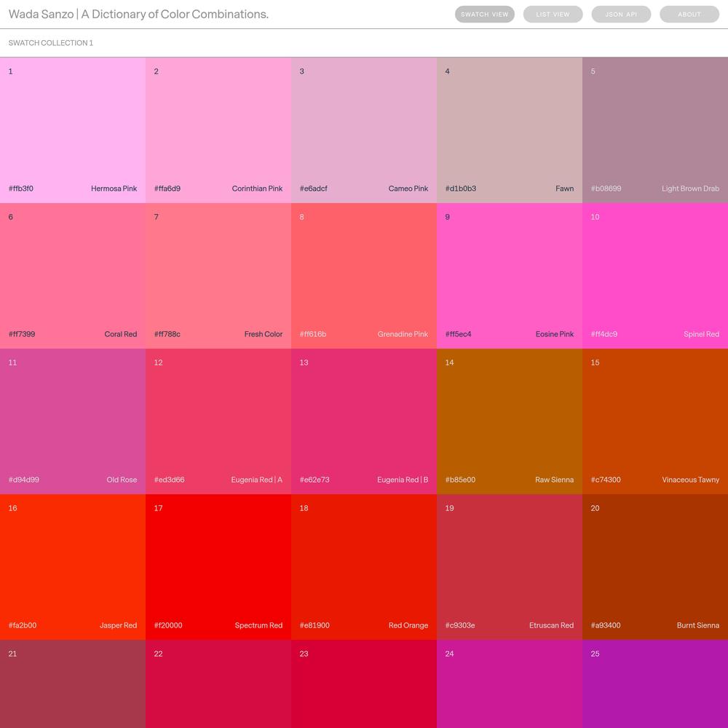728x728 pixels.
Task: Pick the Grenadine Pink swatch
Action: 364,276
